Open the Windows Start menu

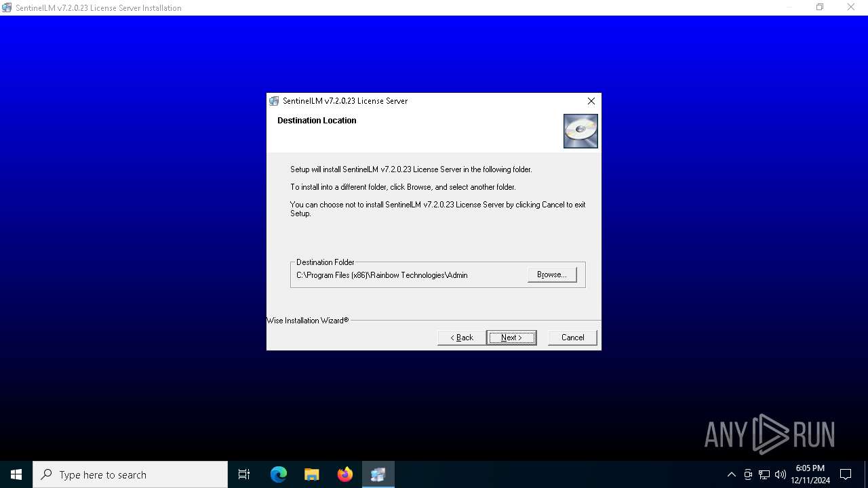coord(16,474)
